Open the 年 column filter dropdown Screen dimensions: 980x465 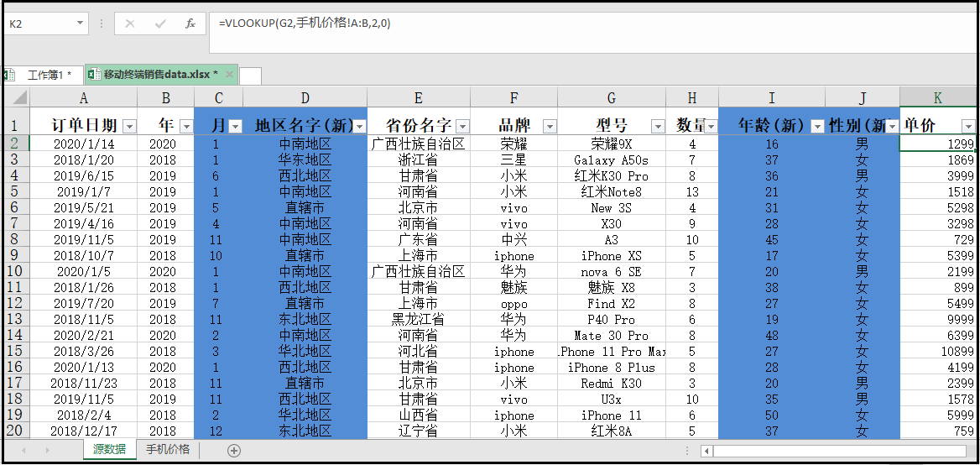[x=186, y=126]
